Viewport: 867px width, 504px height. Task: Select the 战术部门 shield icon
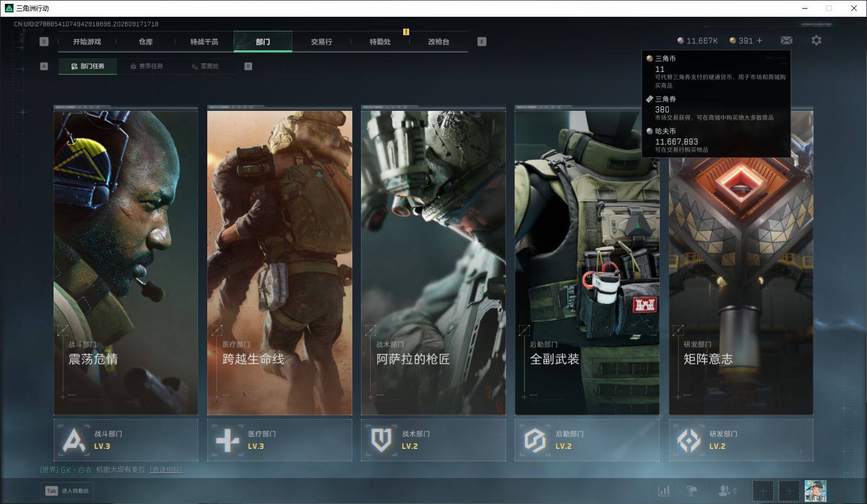(x=381, y=440)
